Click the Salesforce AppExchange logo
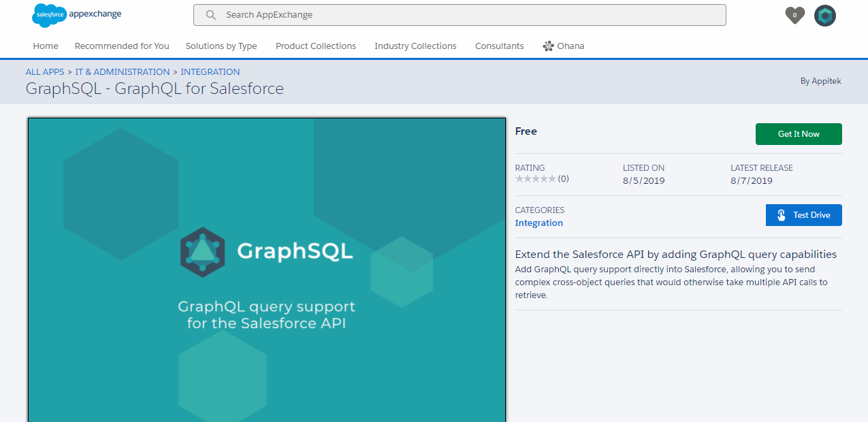The height and width of the screenshot is (422, 868). [76, 15]
